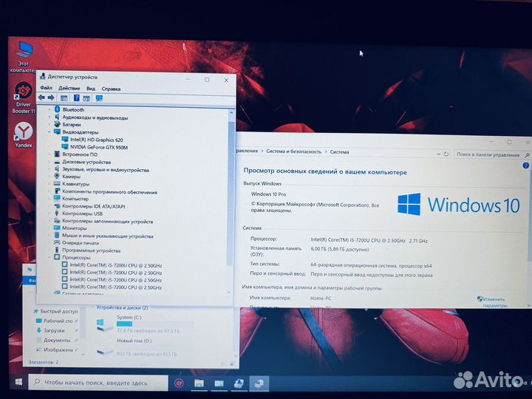
Task: Click the Батареи category icon
Action: (57, 124)
